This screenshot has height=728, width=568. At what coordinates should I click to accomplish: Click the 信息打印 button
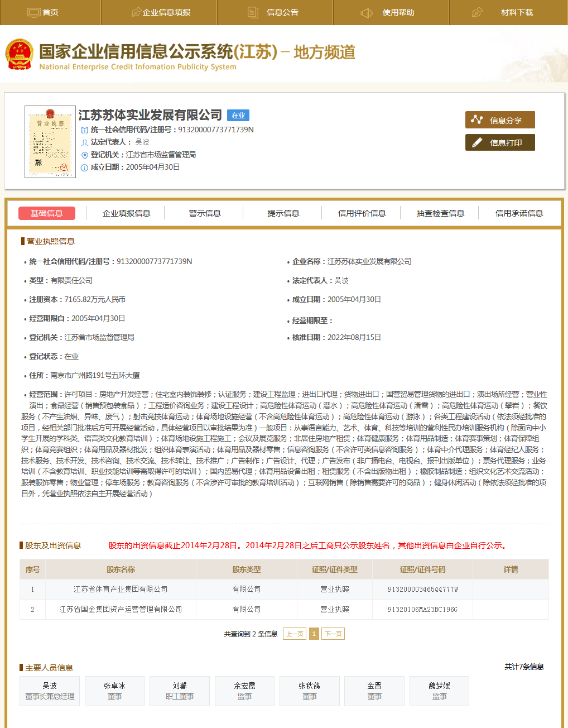(x=500, y=142)
